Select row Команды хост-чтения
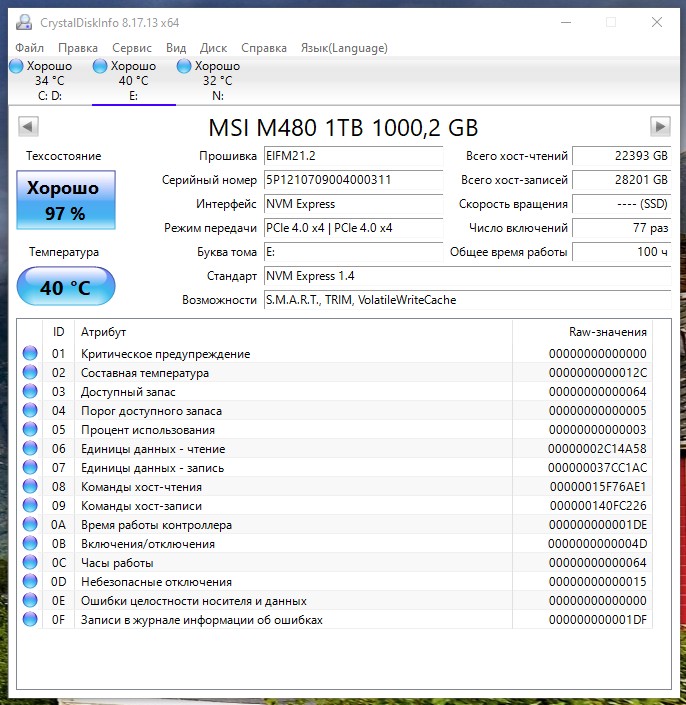Image resolution: width=686 pixels, height=705 pixels. 334,486
